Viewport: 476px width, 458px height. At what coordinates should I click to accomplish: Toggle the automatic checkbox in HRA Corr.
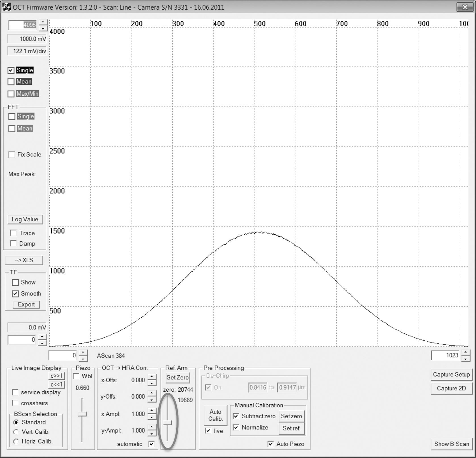point(152,444)
